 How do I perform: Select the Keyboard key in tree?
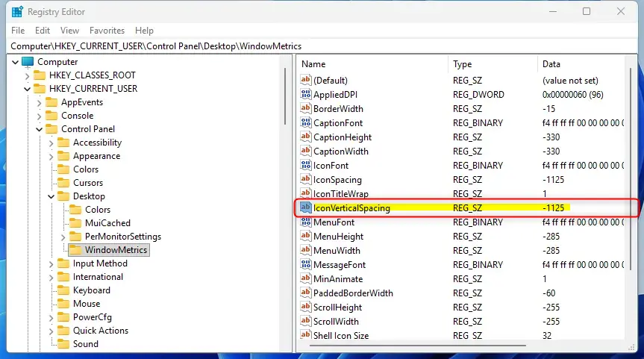pyautogui.click(x=92, y=290)
